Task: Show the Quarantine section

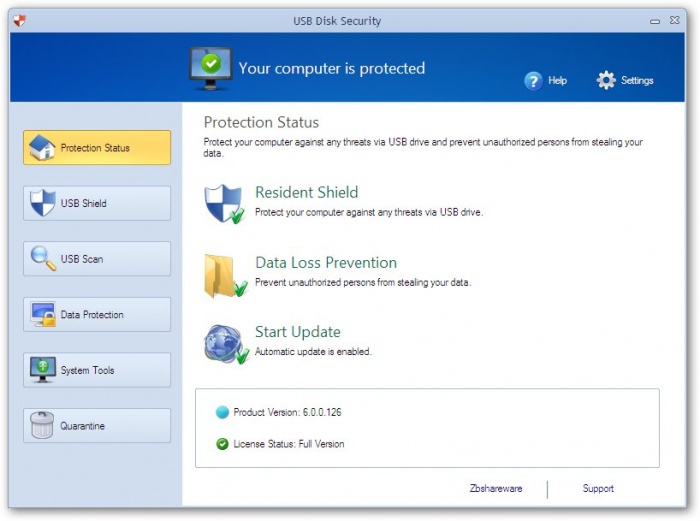Action: [97, 426]
